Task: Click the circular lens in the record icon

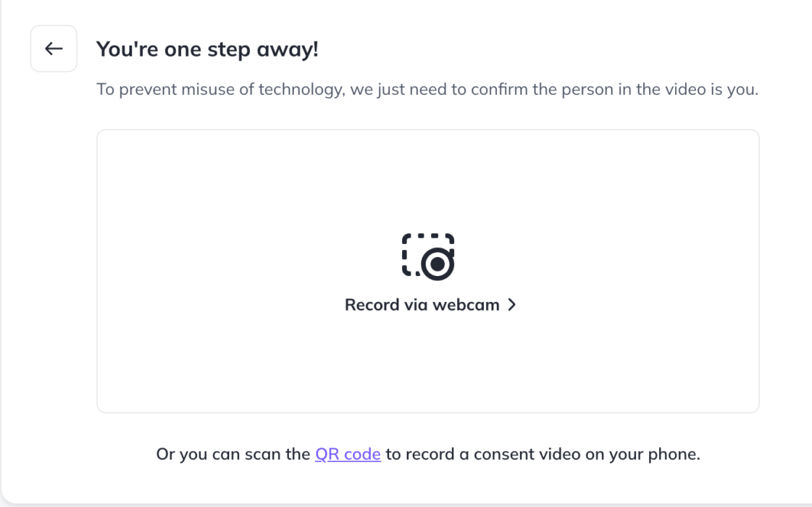Action: pyautogui.click(x=438, y=266)
